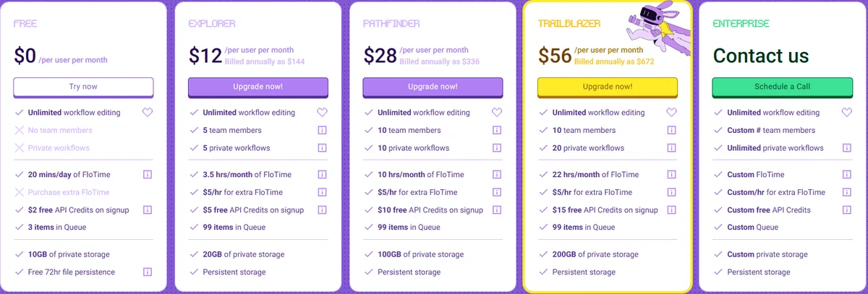Click Upgrade now in Pathfinder plan

pos(433,87)
